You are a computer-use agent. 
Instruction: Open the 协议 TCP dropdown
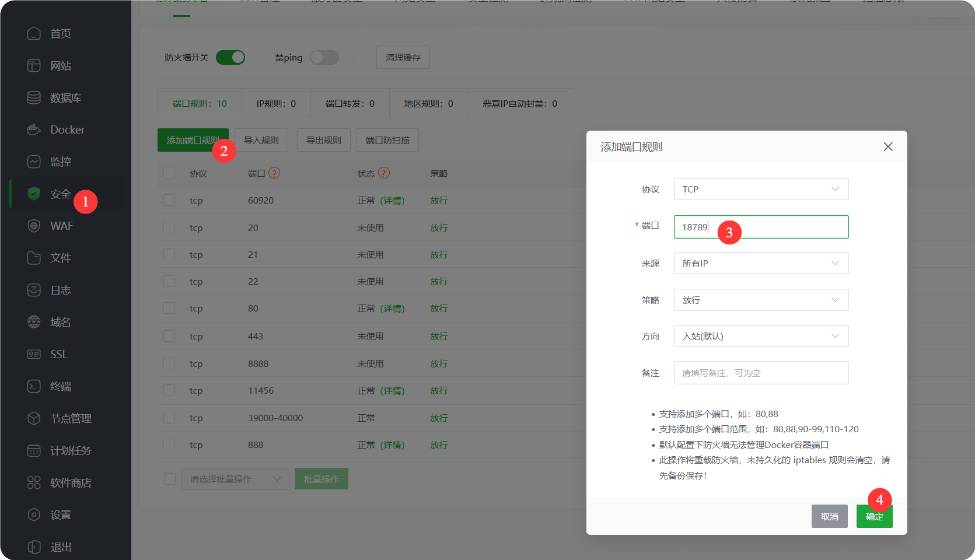pos(761,189)
